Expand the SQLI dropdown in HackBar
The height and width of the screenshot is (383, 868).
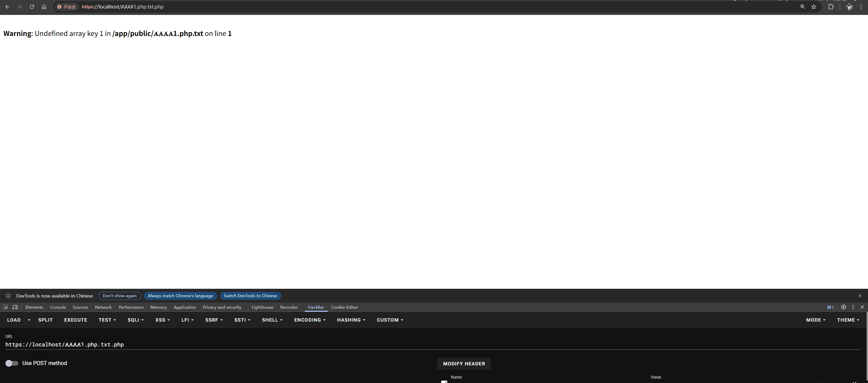pyautogui.click(x=135, y=320)
